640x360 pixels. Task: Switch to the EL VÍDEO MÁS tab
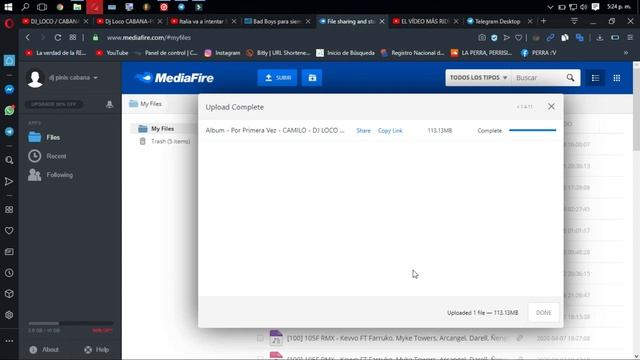click(424, 21)
